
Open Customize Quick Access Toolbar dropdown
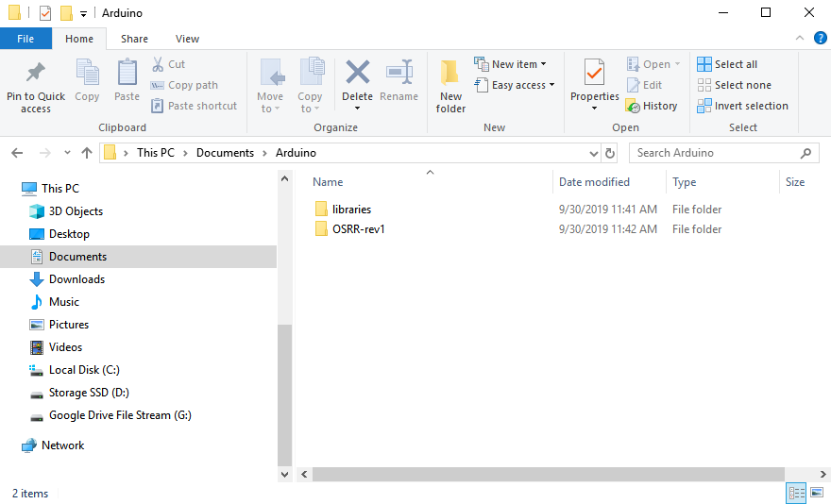(83, 14)
